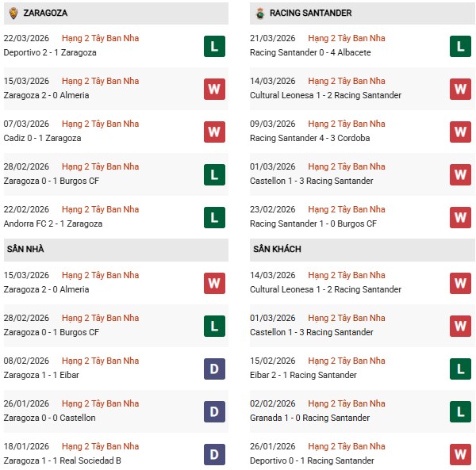Click the Zaragoza club crest icon
Viewport: 476px width, 470px height.
coord(14,13)
